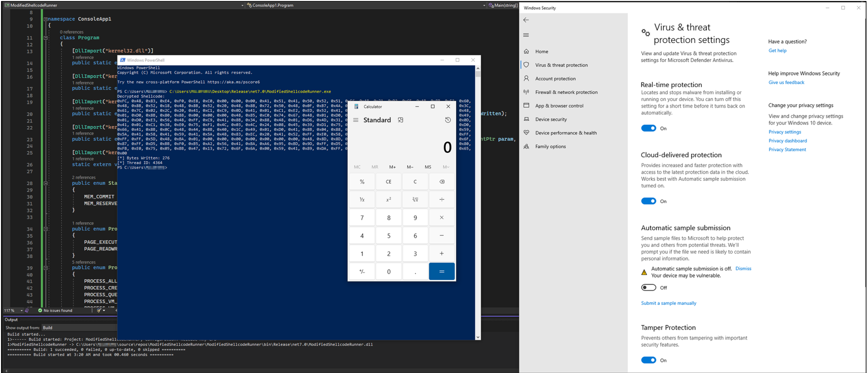Image resolution: width=868 pixels, height=373 pixels.
Task: Click the number 0 key in Calculator
Action: 389,271
